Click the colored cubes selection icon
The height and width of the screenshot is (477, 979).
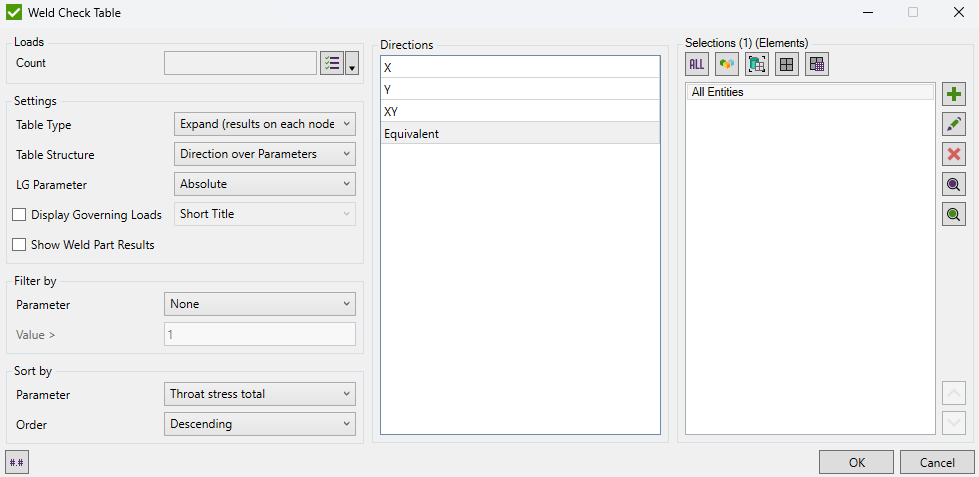click(727, 64)
